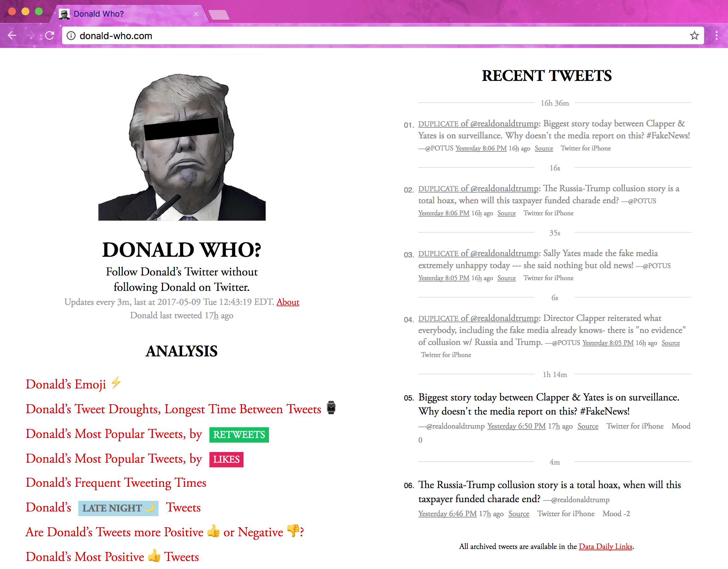Click DUPLICATE of @realdonaldtrump on tweet 02

(x=478, y=189)
